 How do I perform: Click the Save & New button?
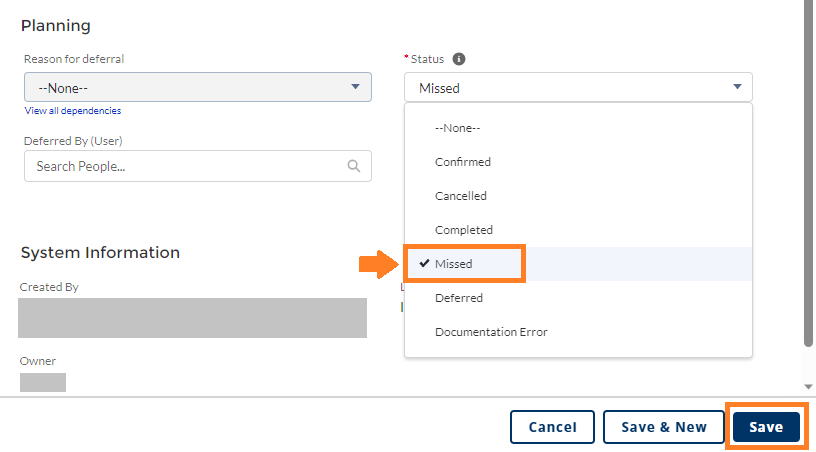(x=664, y=427)
